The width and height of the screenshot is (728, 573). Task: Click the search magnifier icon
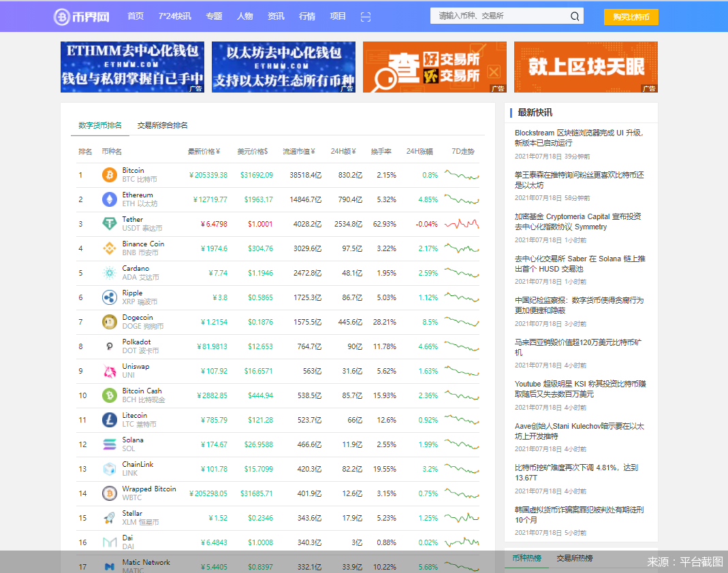click(x=574, y=15)
